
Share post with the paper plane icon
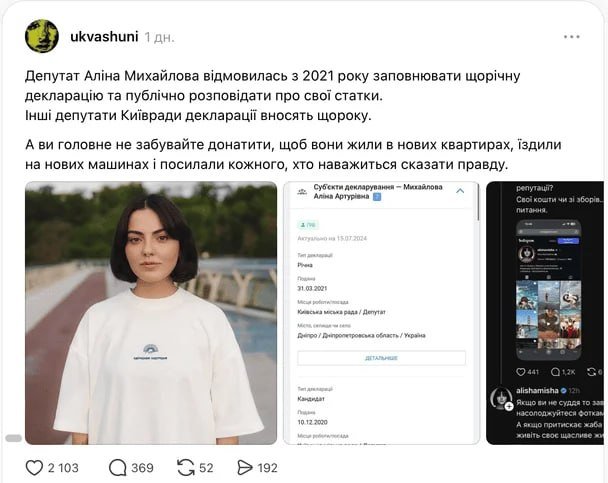[x=245, y=468]
